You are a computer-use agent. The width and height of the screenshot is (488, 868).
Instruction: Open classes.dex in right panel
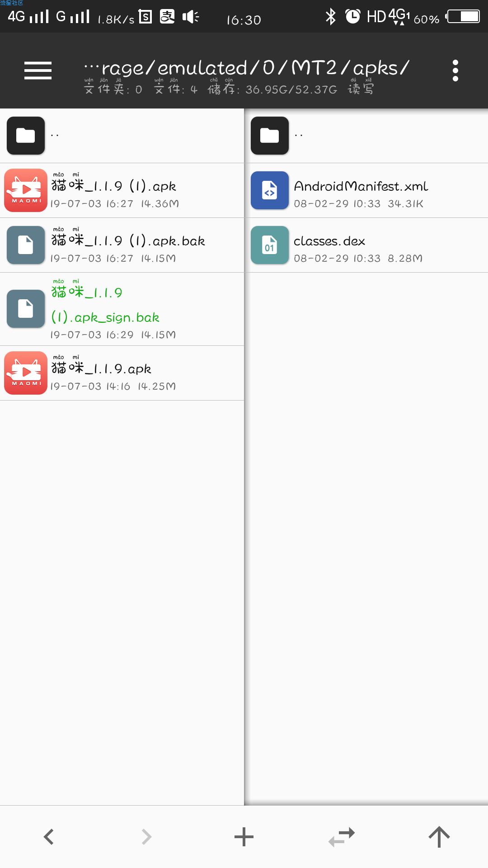tap(366, 245)
